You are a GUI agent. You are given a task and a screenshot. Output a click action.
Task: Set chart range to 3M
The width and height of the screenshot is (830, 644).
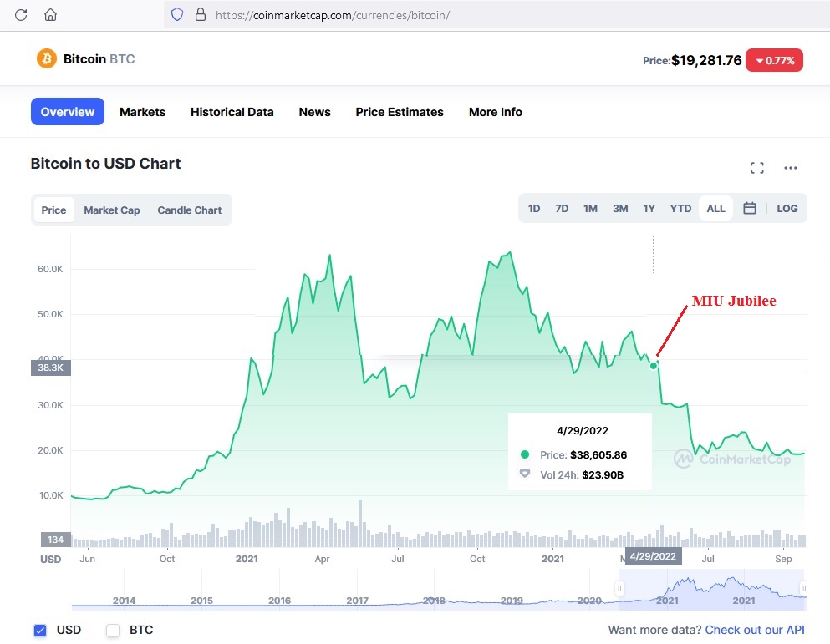[620, 209]
